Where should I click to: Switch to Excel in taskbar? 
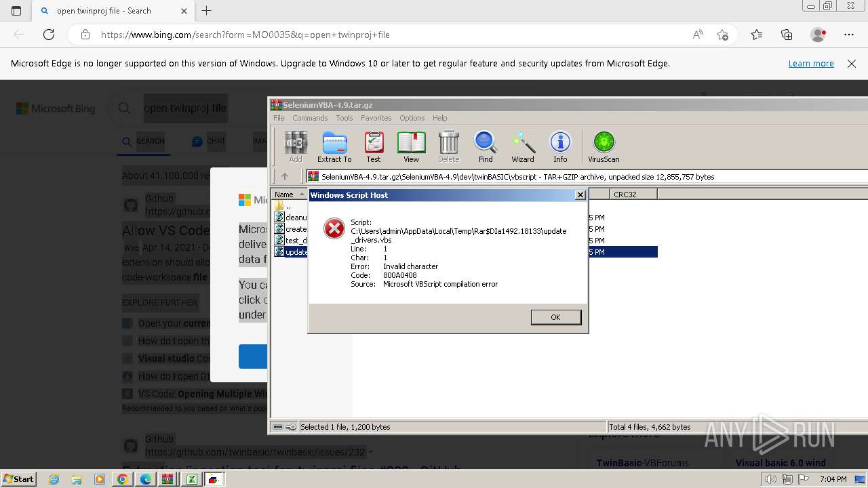[191, 479]
